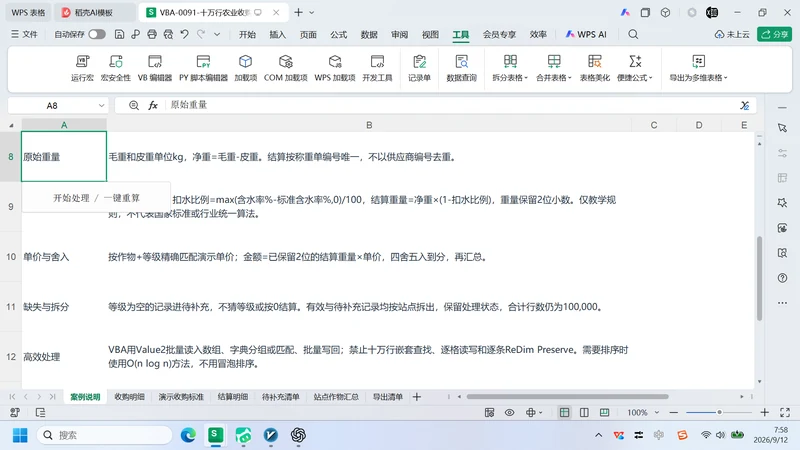
Task: Launch the VB 编辑器
Action: coord(155,68)
